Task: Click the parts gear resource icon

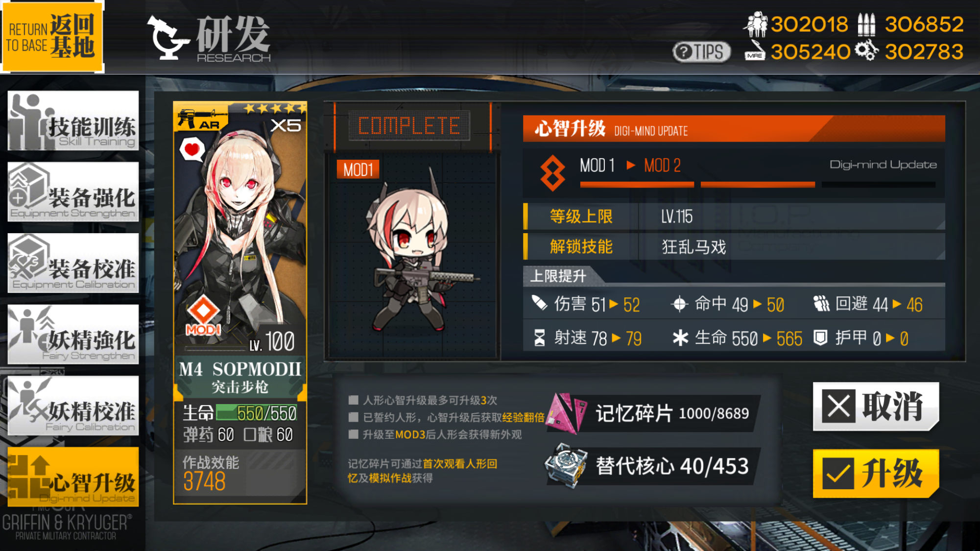Action: click(x=867, y=50)
